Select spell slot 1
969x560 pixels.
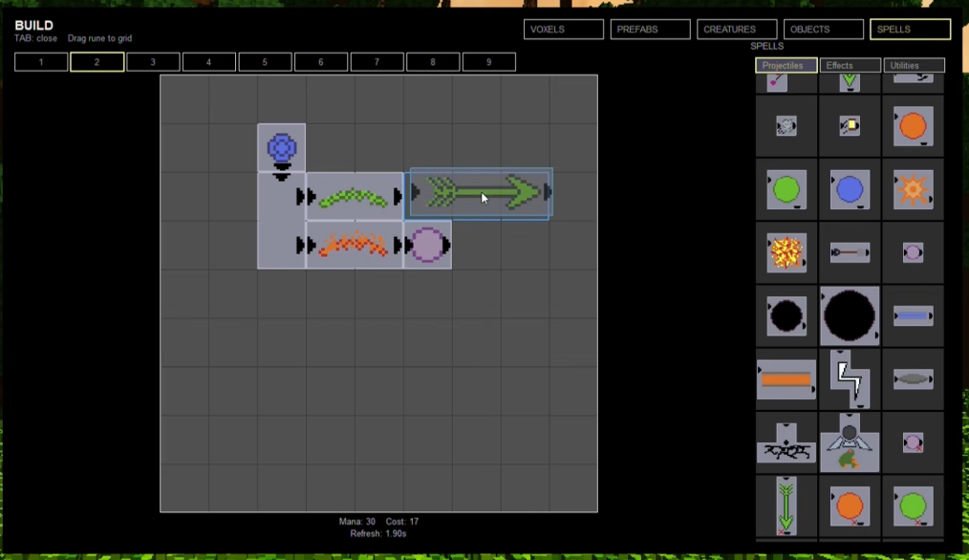(x=41, y=62)
